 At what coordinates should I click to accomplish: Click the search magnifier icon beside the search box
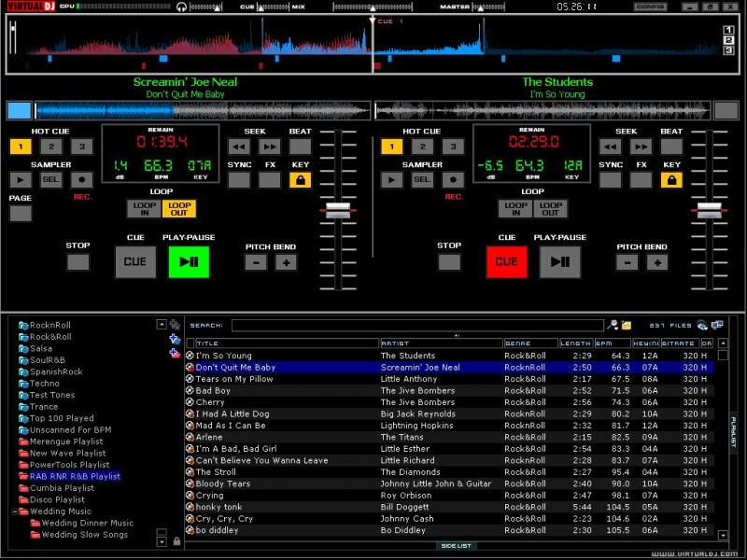click(613, 325)
